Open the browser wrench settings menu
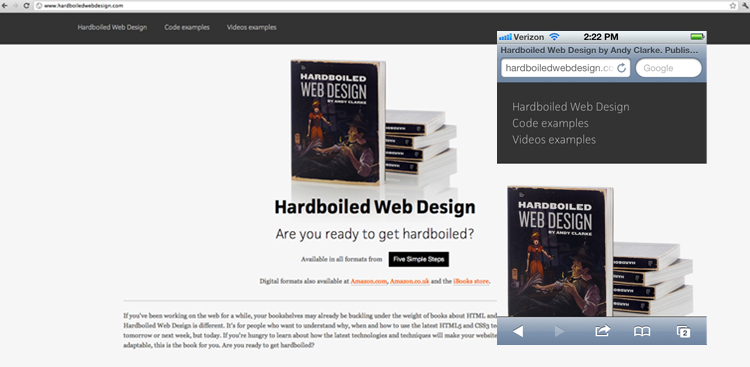 (744, 6)
